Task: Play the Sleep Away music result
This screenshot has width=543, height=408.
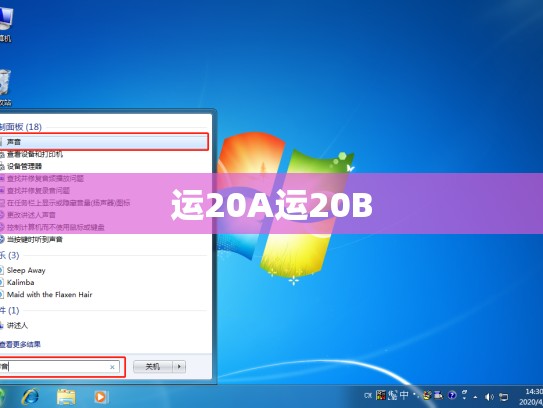Action: coord(26,270)
